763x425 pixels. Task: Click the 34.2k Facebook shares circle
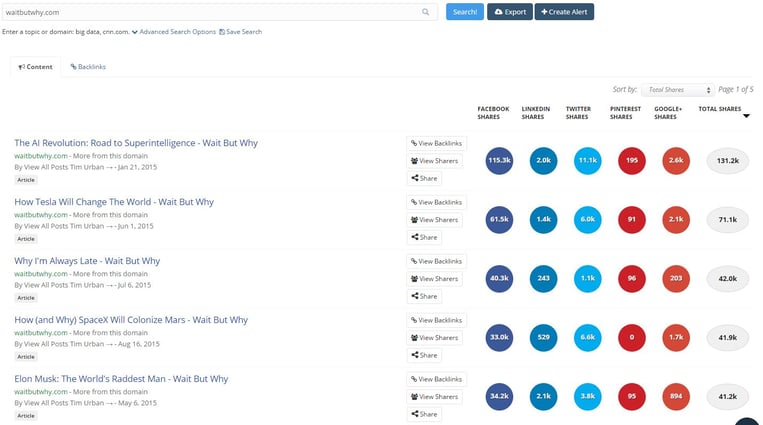(x=499, y=396)
